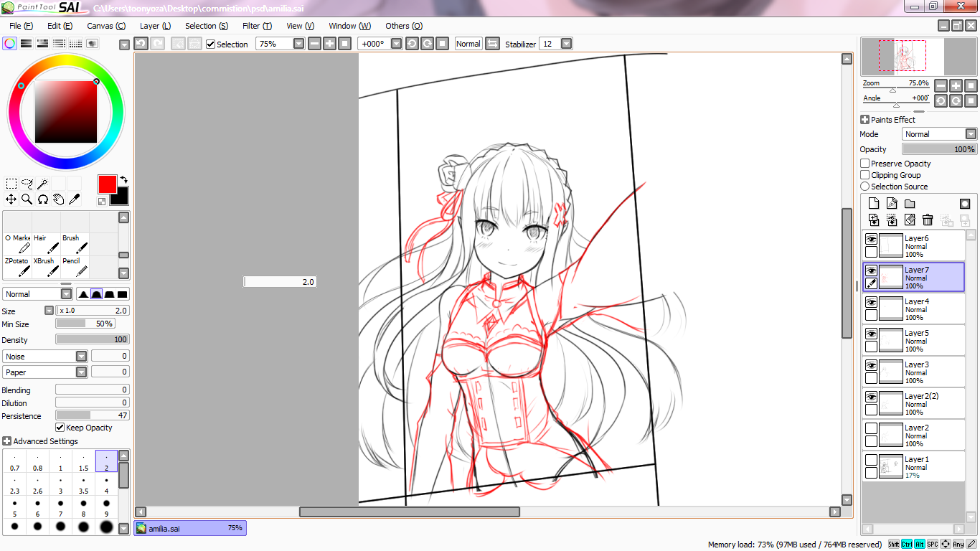The image size is (980, 551).
Task: Click the Normal button in the top toolbar
Action: [x=468, y=44]
